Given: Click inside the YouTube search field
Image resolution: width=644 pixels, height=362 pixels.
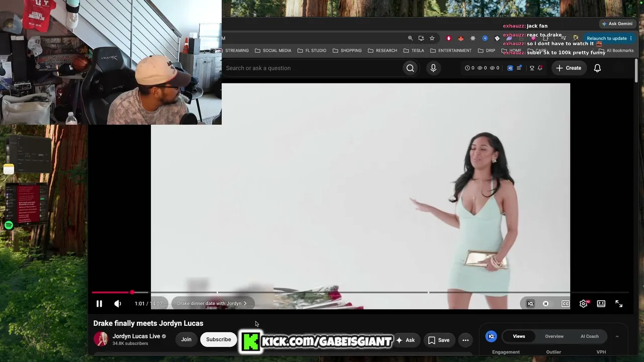Looking at the screenshot, I should pyautogui.click(x=311, y=68).
